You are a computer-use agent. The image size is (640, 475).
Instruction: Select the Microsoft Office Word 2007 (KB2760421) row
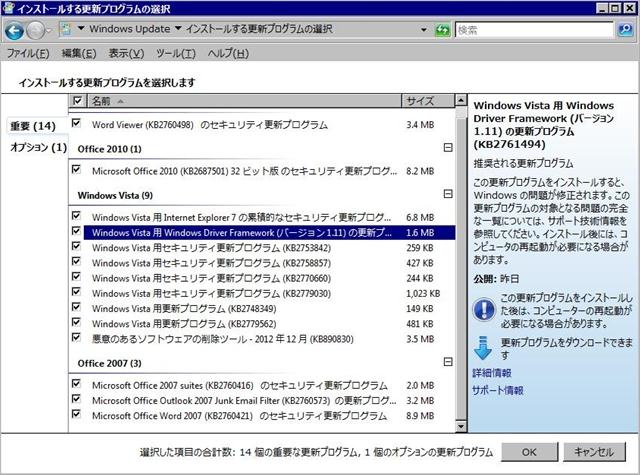pyautogui.click(x=261, y=415)
